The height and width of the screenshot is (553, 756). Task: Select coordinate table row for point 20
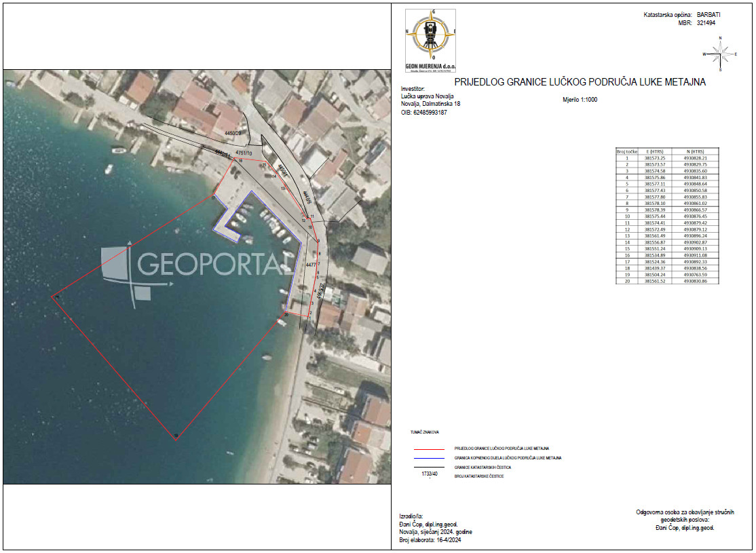667,281
